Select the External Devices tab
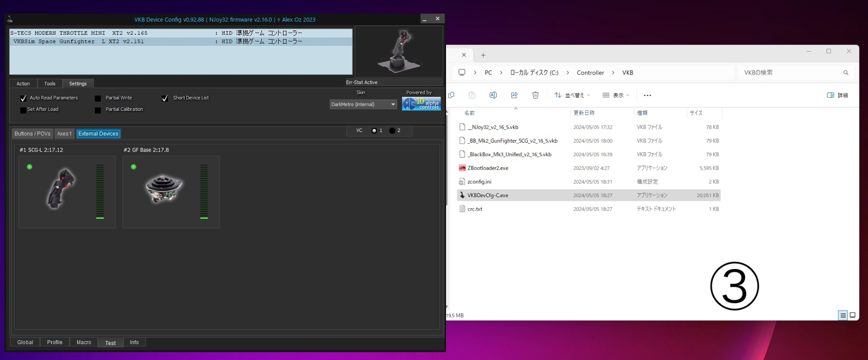The height and width of the screenshot is (360, 868). point(98,134)
